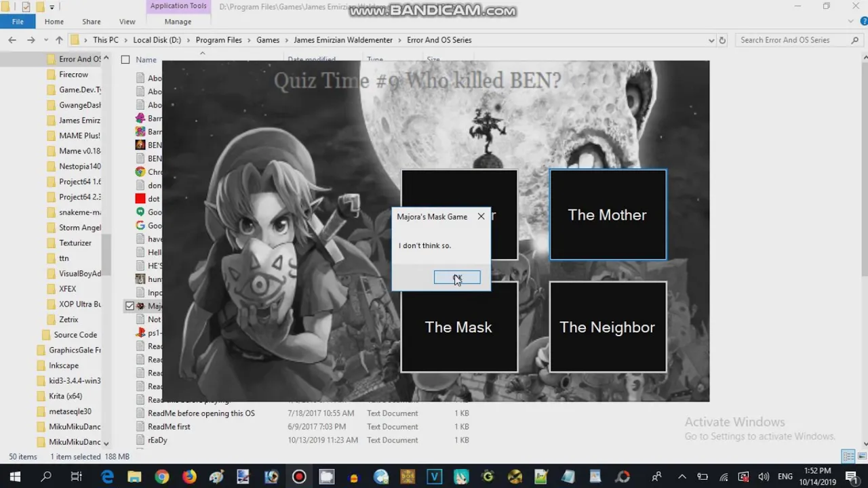Image resolution: width=868 pixels, height=488 pixels.
Task: Open the Share ribbon tab
Action: [91, 22]
